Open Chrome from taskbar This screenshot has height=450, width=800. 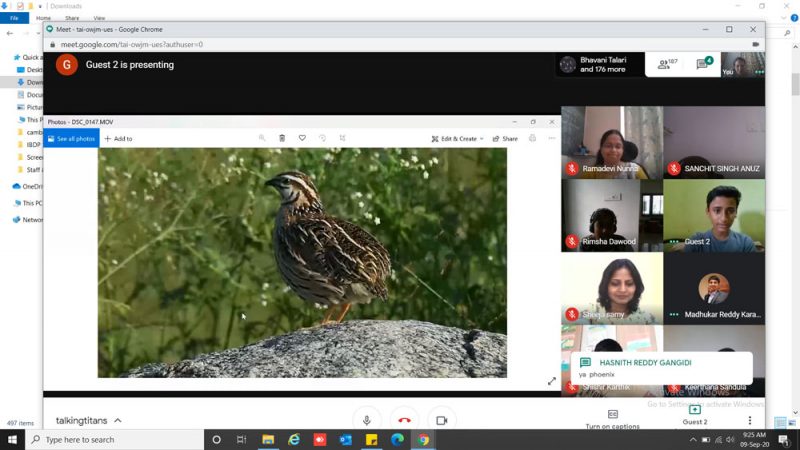(423, 439)
